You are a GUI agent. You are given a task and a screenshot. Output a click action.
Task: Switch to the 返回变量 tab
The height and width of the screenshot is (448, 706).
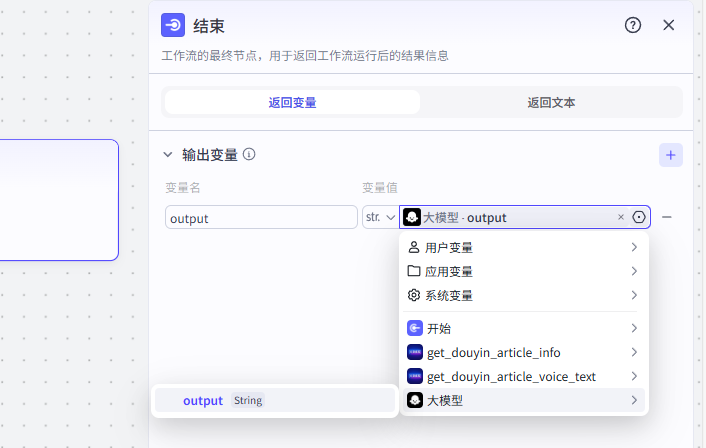(293, 103)
